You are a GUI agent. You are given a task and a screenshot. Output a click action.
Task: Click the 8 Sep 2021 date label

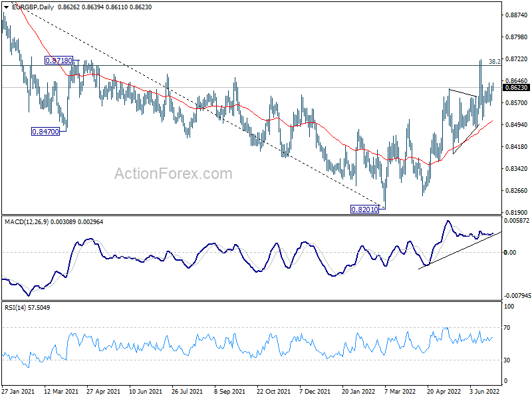(x=229, y=392)
